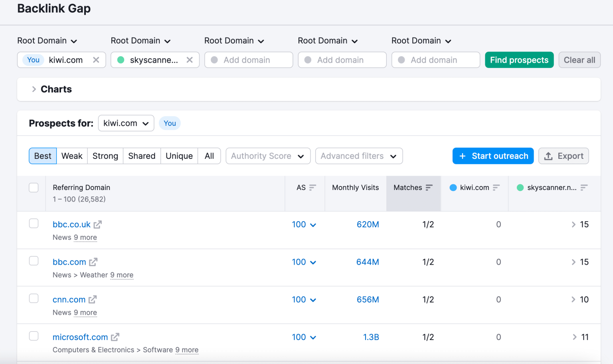Click the Export upload icon
Viewport: 613px width, 364px height.
click(549, 156)
